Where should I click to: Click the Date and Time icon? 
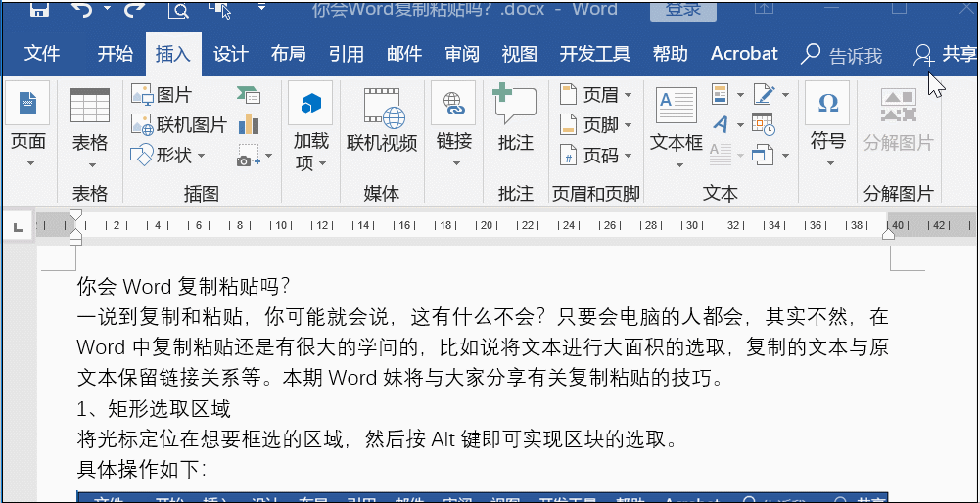763,125
